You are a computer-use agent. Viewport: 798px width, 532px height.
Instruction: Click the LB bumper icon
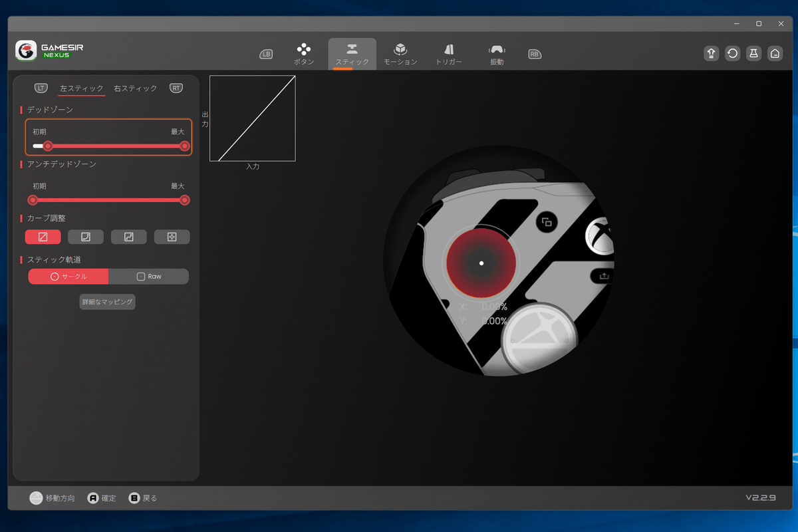(266, 55)
